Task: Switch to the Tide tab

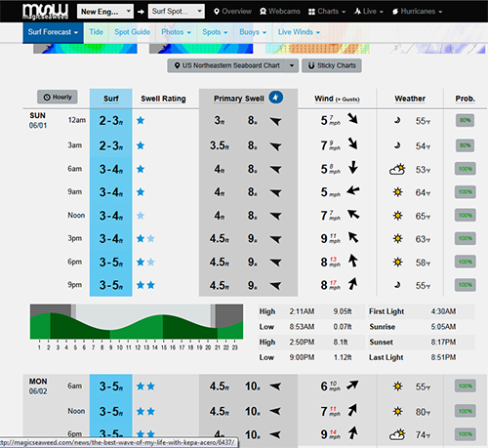Action: (x=96, y=32)
